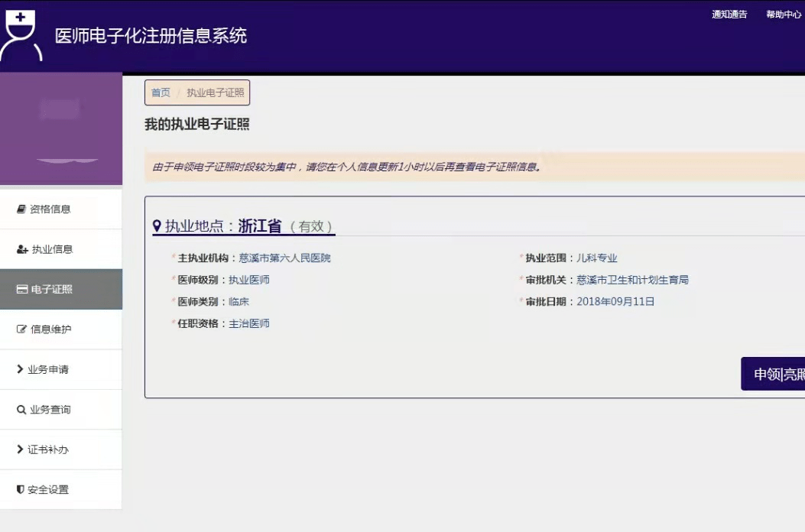The image size is (805, 532).
Task: Click the orange notice banner text
Action: tap(347, 167)
